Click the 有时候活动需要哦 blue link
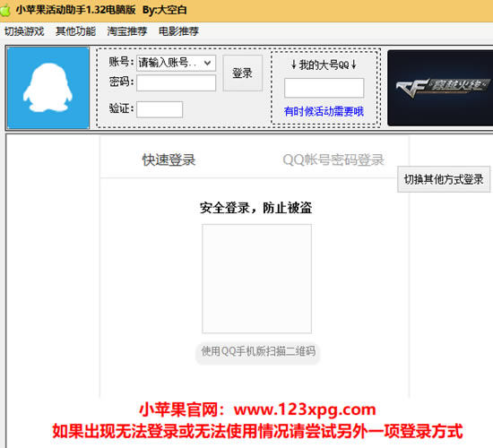Image resolution: width=493 pixels, height=448 pixels. pos(324,111)
